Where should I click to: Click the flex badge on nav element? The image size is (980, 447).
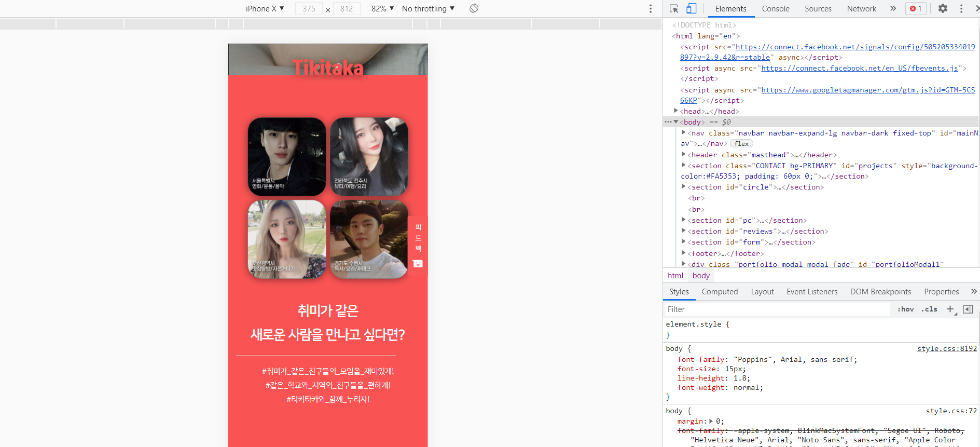click(x=741, y=144)
